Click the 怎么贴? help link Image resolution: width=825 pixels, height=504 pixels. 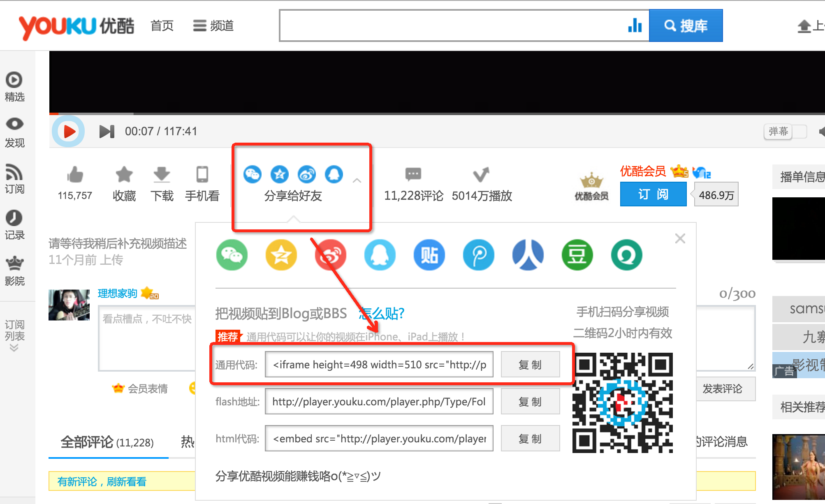pyautogui.click(x=382, y=313)
